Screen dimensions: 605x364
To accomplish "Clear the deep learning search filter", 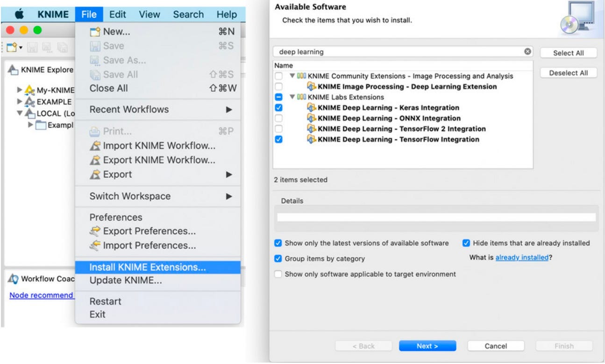I will pos(527,52).
